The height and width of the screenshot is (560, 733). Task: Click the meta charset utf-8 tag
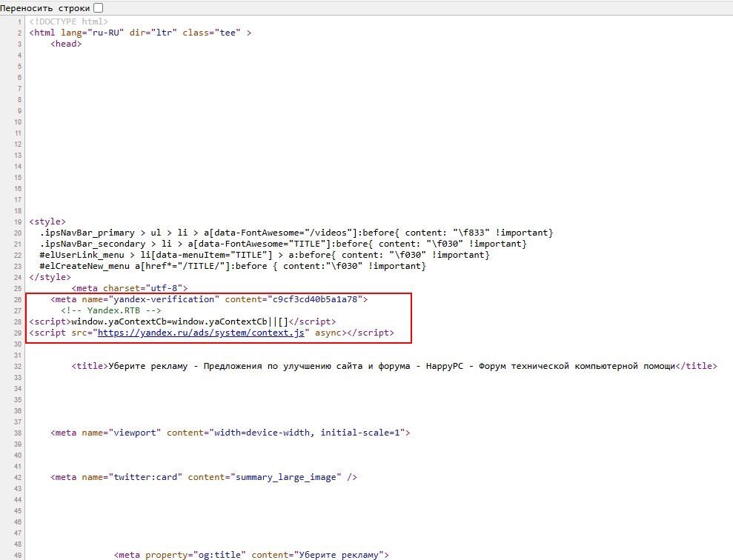click(130, 288)
